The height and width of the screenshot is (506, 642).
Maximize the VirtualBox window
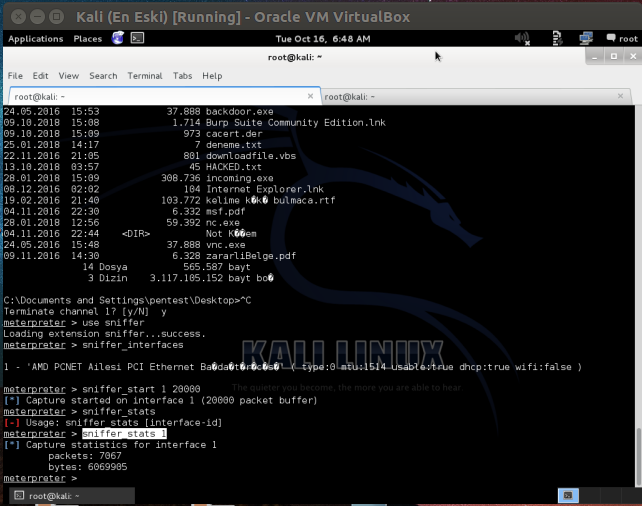(57, 17)
